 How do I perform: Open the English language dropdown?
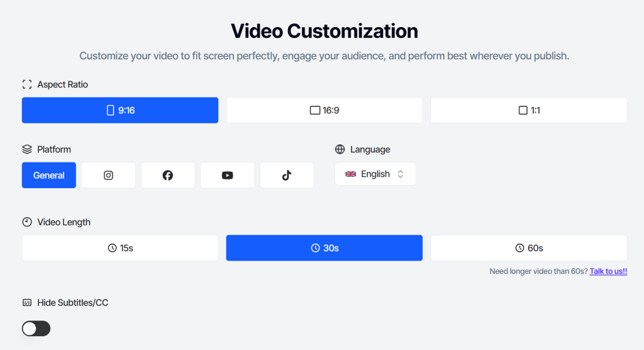point(375,174)
